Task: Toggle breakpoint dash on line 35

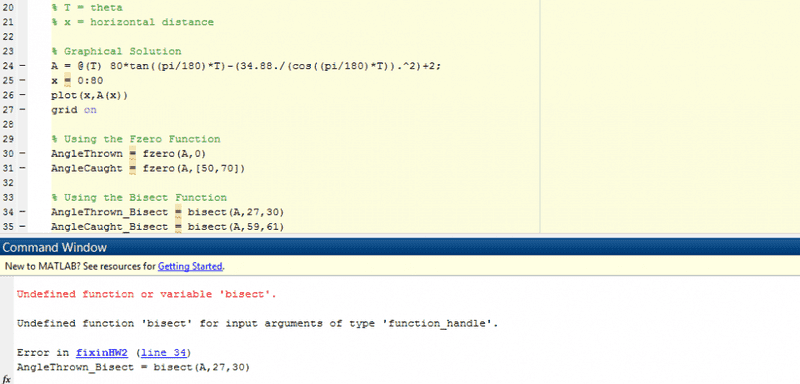Action: point(22,226)
